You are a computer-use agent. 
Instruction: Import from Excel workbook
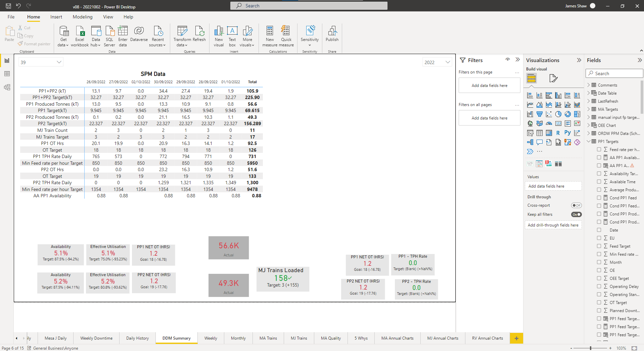pos(80,36)
